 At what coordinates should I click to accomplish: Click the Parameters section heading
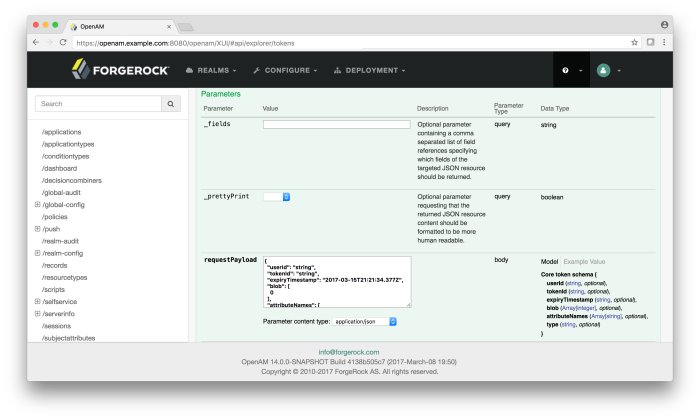click(x=221, y=94)
